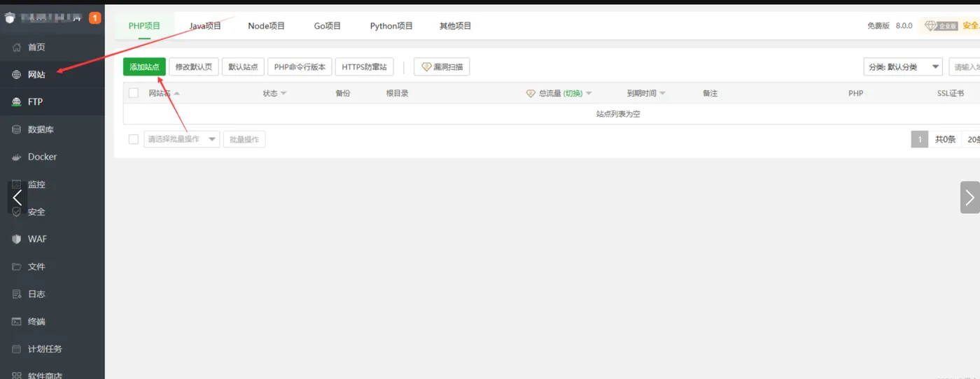Click the PHP column header
Image resolution: width=980 pixels, height=379 pixels.
click(x=855, y=93)
